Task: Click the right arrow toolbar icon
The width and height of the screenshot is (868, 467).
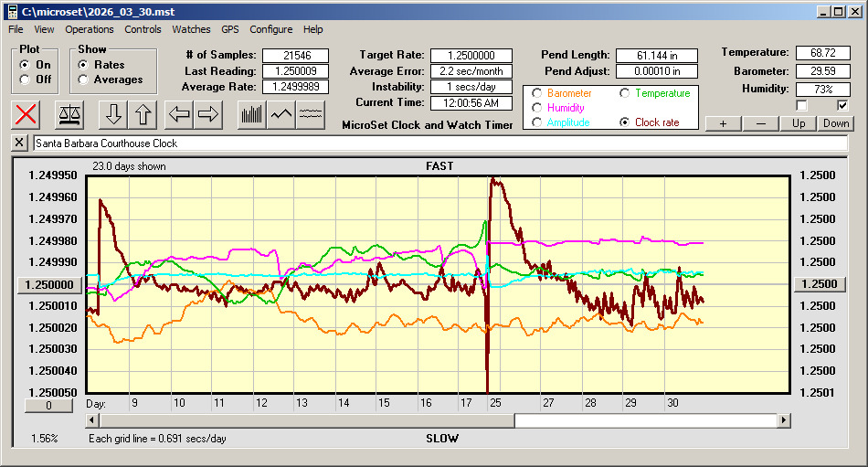Action: [208, 114]
